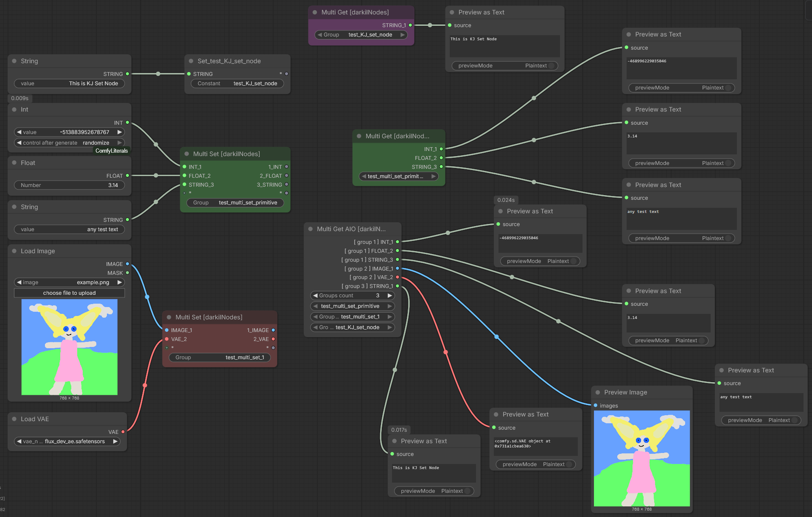The width and height of the screenshot is (812, 517).
Task: Click the Load Image thumbnail preview
Action: 70,347
